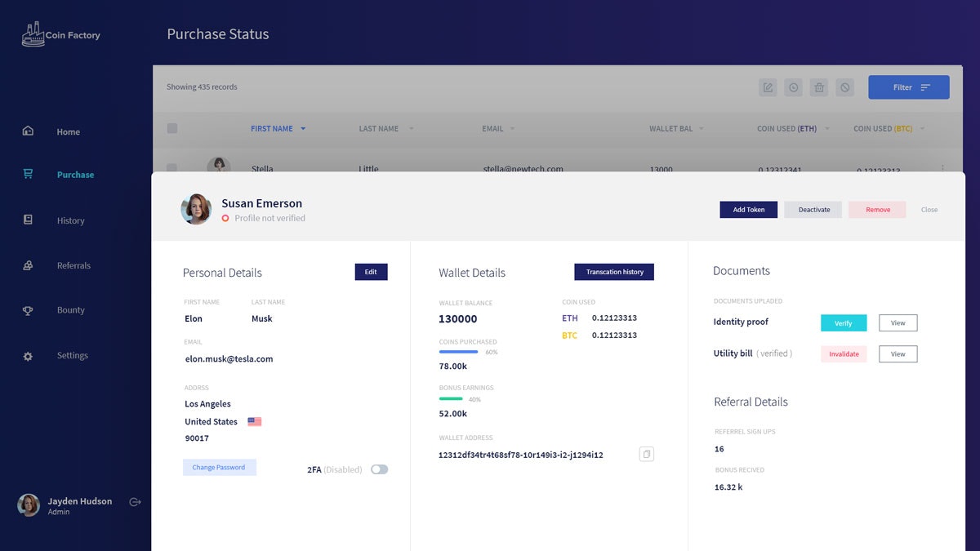This screenshot has width=980, height=551.
Task: Click the Bonus Earnings progress bar
Action: point(451,398)
